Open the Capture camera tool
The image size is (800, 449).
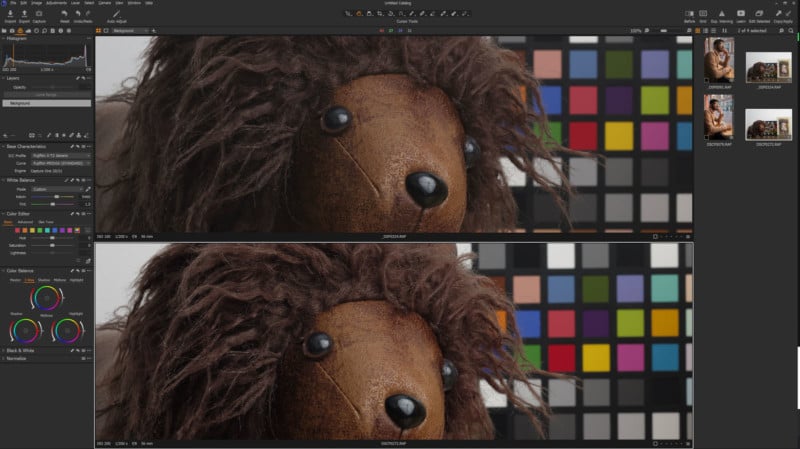[x=39, y=14]
